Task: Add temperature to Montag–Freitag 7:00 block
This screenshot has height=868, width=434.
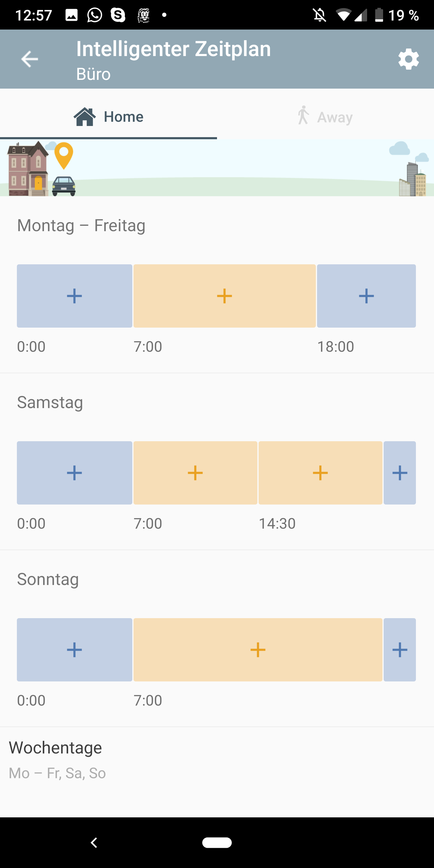Action: point(225,296)
